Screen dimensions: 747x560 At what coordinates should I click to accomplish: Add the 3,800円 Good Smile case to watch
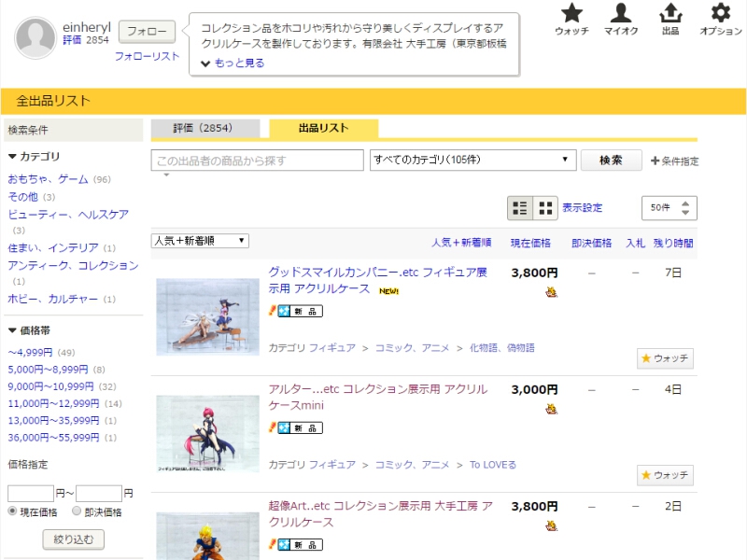coord(665,358)
